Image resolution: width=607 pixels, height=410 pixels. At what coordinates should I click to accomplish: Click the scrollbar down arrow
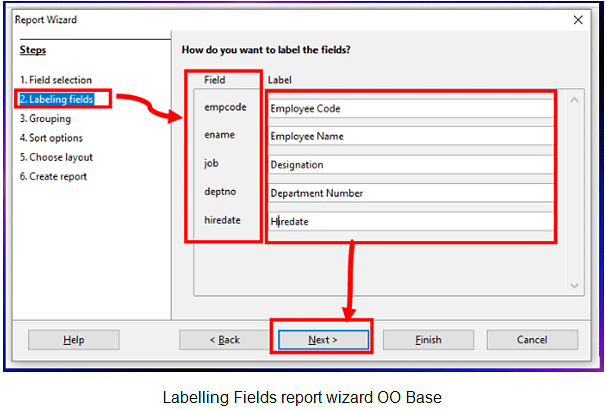(x=574, y=285)
